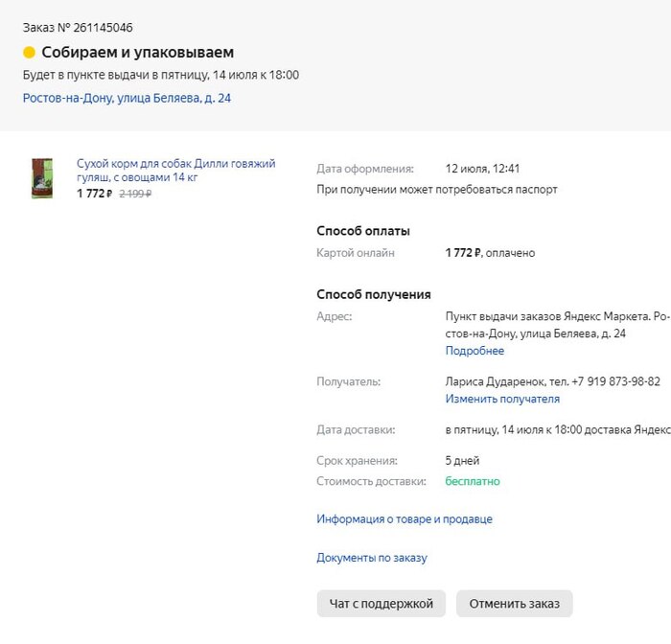
Task: Click the green бесплатно delivery cost
Action: coord(473,481)
